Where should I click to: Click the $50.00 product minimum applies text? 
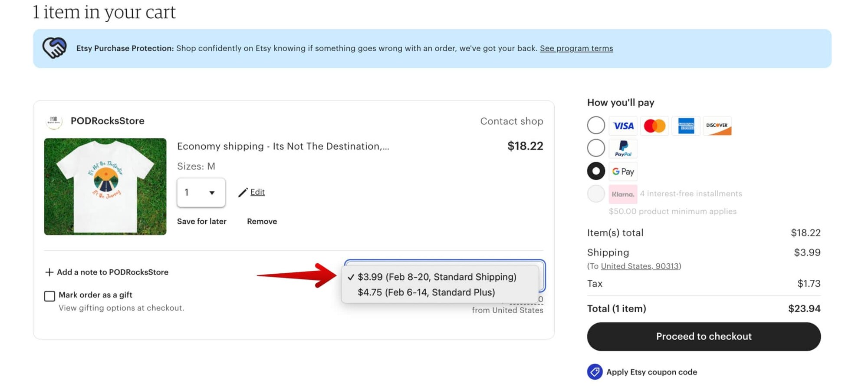[x=673, y=211]
